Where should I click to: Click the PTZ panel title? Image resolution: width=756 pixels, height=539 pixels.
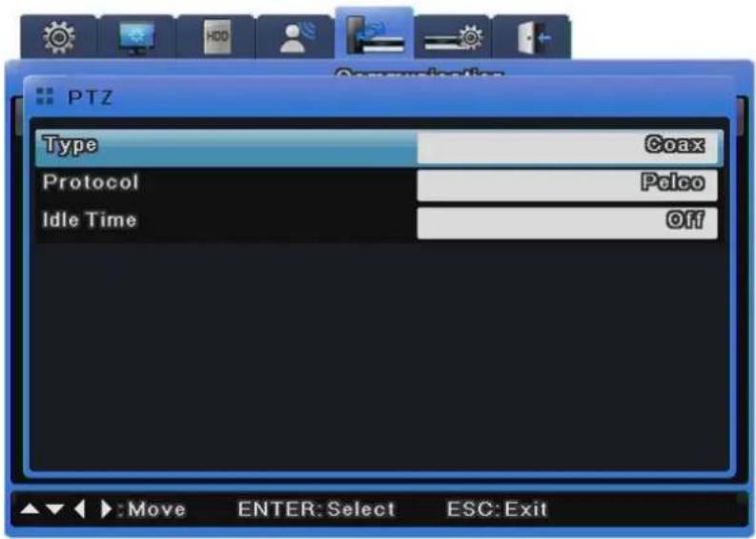point(91,97)
